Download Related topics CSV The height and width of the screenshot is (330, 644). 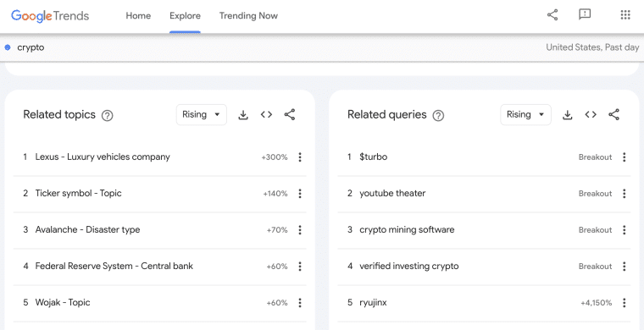coord(243,115)
